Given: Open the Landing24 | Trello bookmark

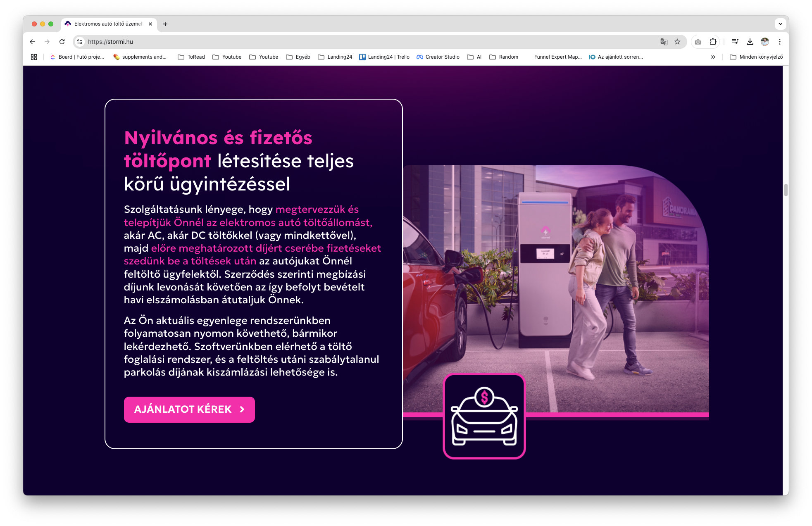Looking at the screenshot, I should (x=383, y=57).
